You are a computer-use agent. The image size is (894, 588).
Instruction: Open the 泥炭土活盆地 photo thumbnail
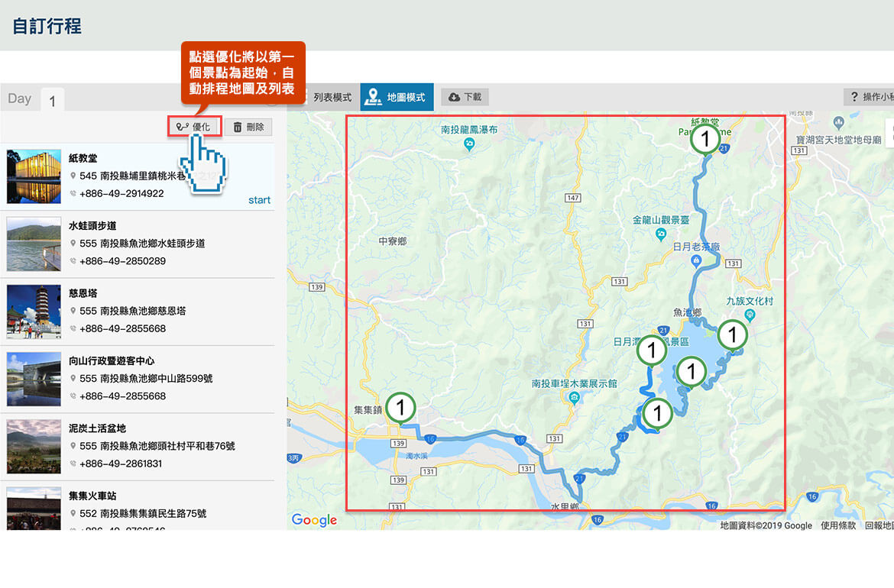click(34, 447)
